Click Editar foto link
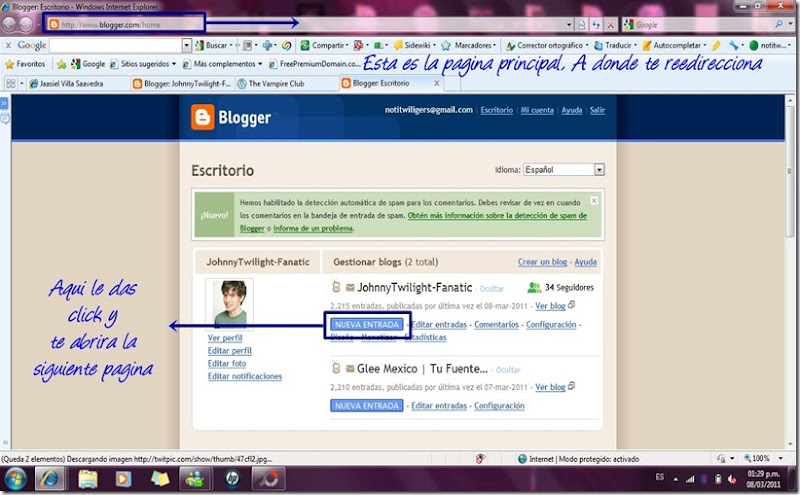The height and width of the screenshot is (495, 800). pos(227,363)
